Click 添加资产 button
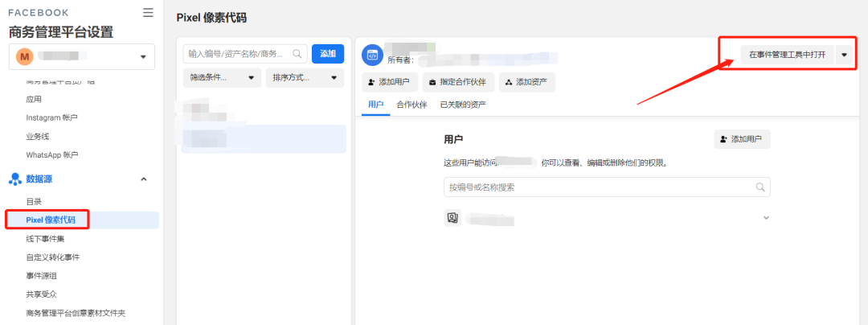This screenshot has height=325, width=868. 527,82
